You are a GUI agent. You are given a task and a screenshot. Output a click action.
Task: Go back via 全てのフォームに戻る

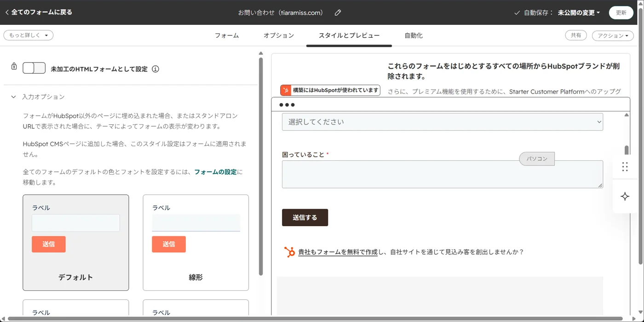[x=39, y=12]
